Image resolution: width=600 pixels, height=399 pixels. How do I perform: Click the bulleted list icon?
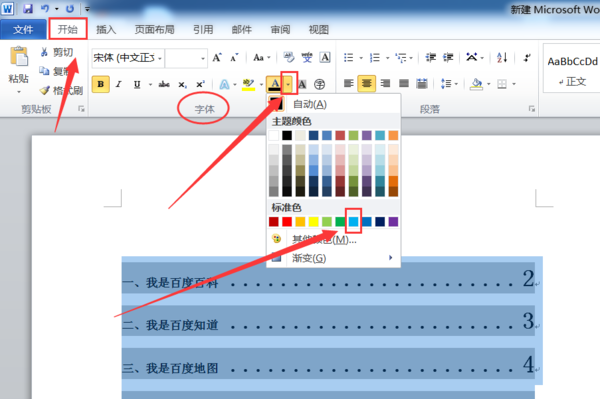348,58
